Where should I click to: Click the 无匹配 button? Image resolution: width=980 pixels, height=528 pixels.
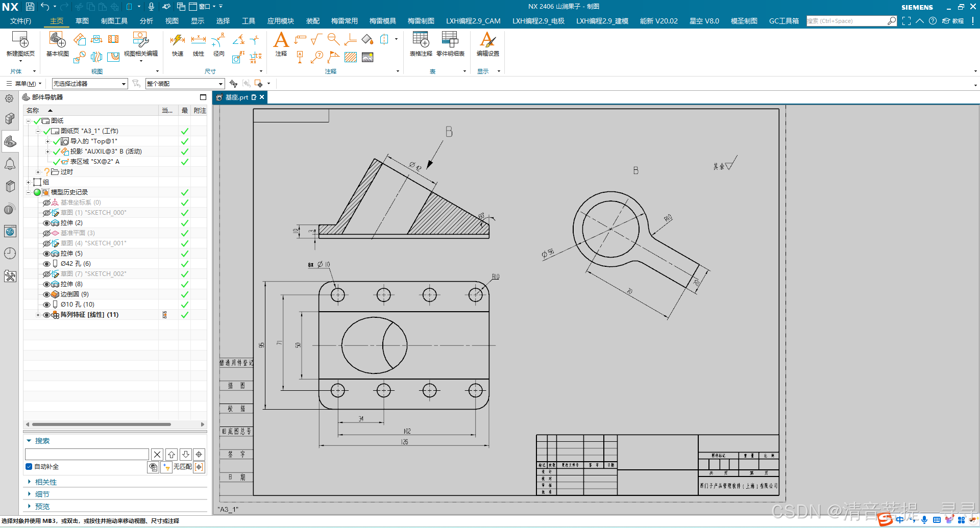[182, 467]
